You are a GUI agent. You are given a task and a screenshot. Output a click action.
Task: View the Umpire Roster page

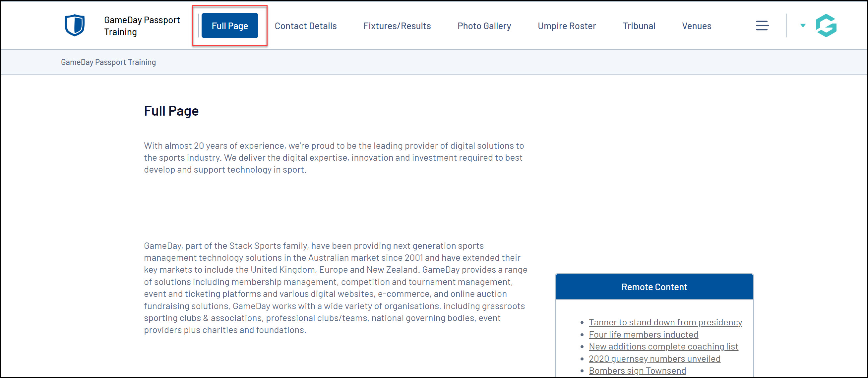pos(566,26)
